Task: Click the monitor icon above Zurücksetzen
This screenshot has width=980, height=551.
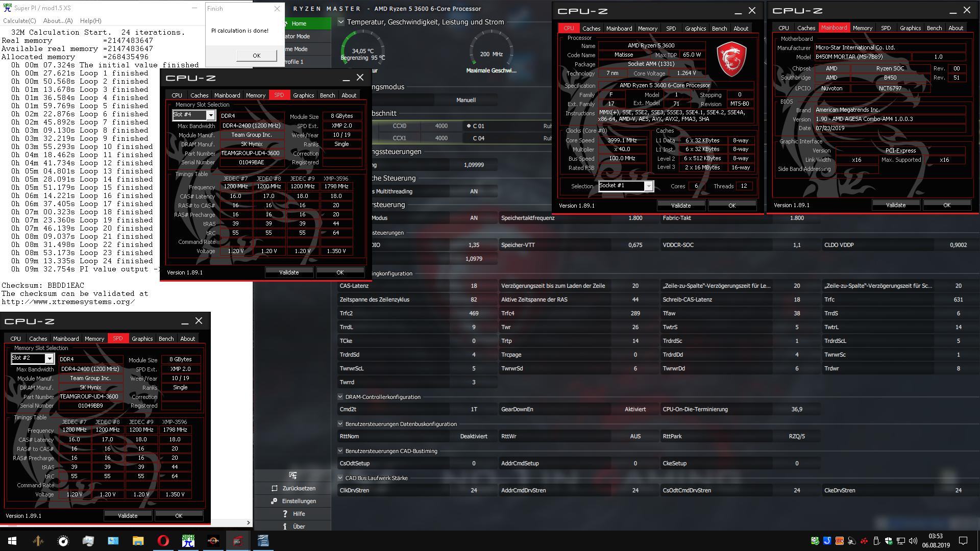Action: pos(292,475)
